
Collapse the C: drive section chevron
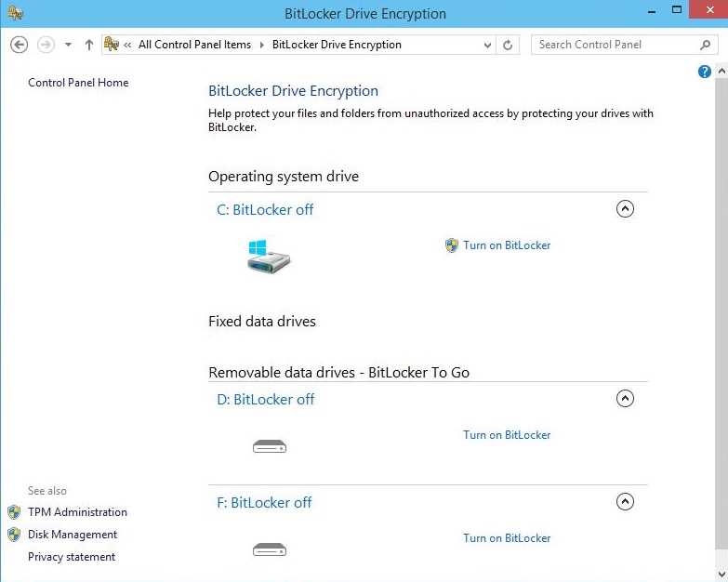[x=625, y=209]
